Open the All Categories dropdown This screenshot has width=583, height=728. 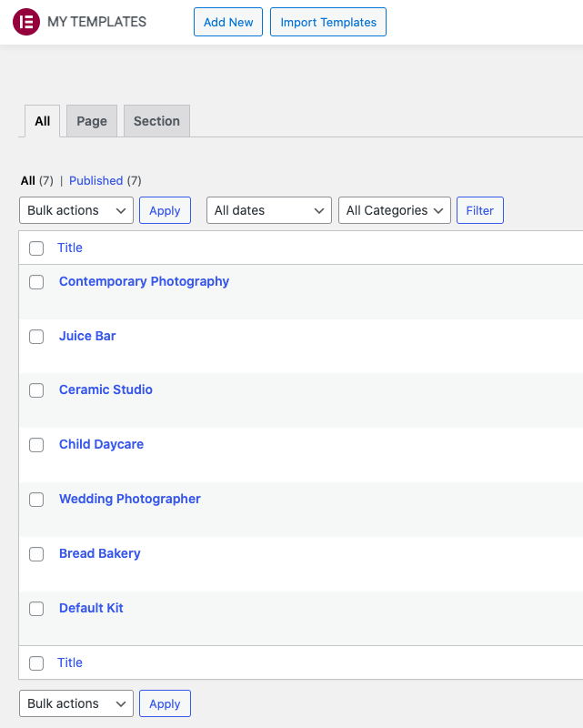(394, 210)
